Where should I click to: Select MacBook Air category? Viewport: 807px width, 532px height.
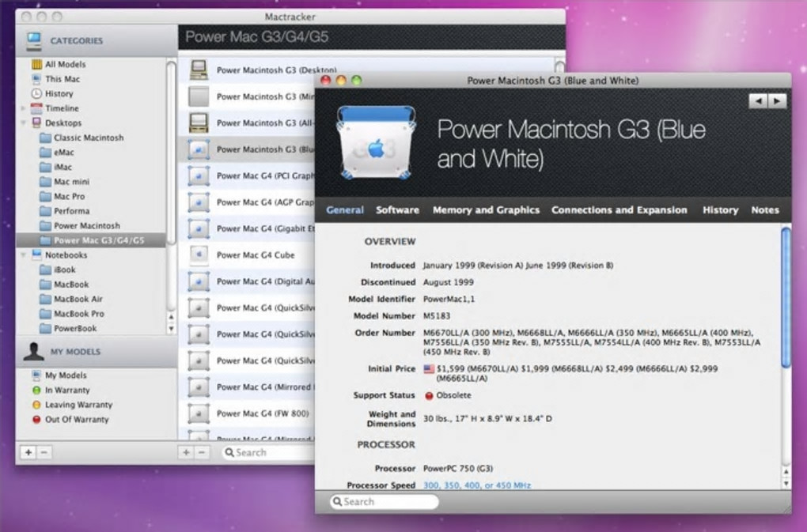point(71,299)
